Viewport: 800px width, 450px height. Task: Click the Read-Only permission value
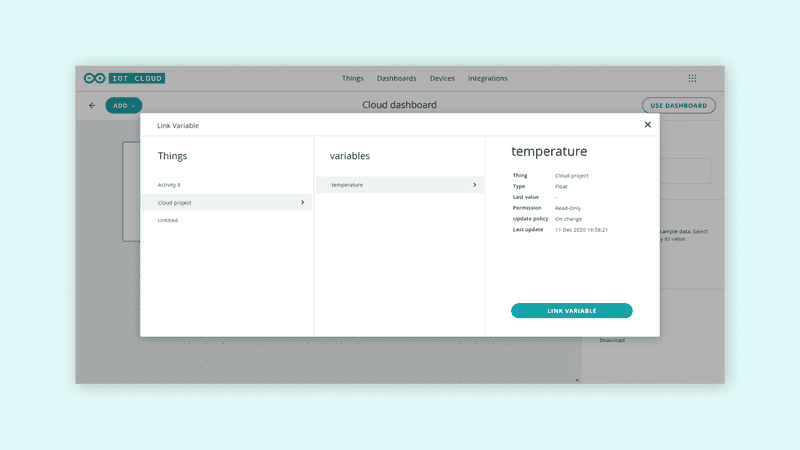click(x=568, y=208)
